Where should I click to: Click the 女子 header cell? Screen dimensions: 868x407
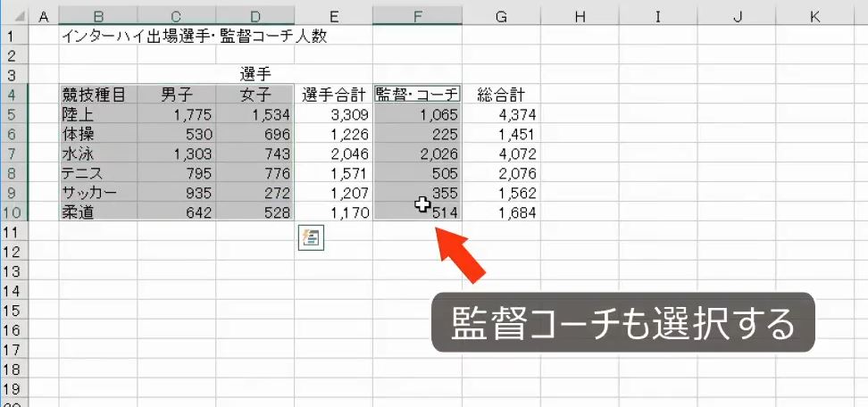[255, 95]
